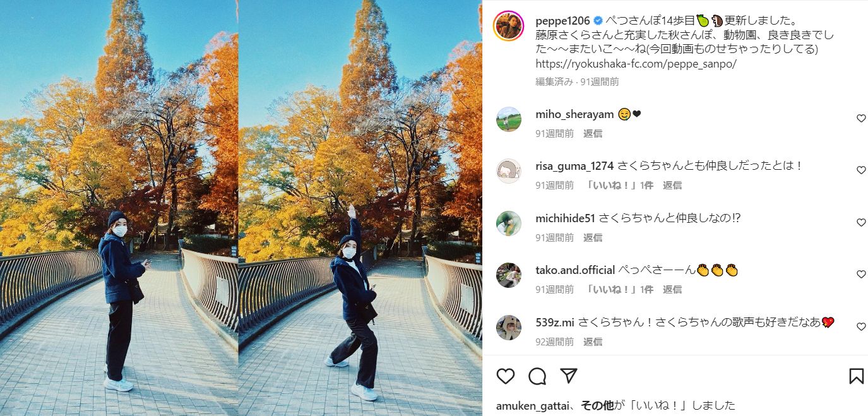Image resolution: width=868 pixels, height=416 pixels.
Task: Like tako.and.official's comment heart
Action: [861, 274]
